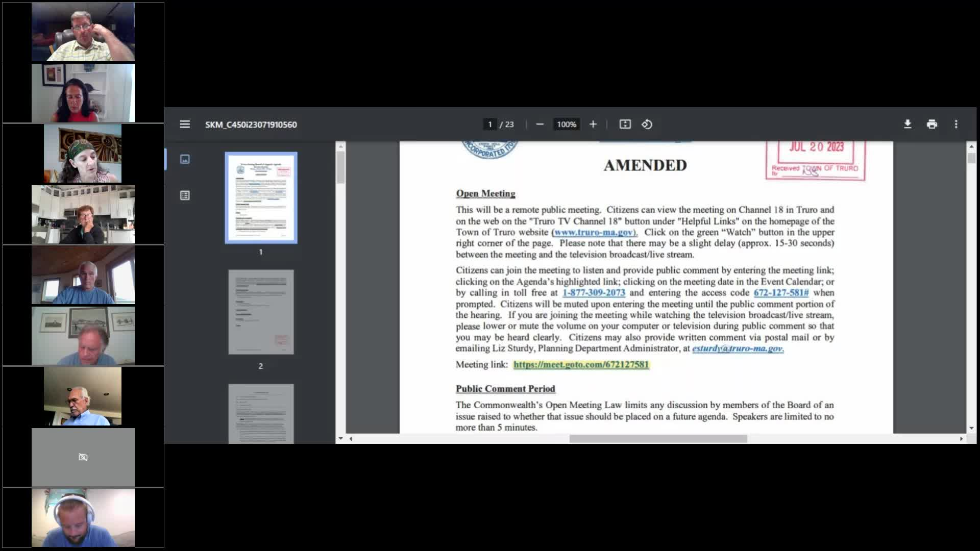
Task: Download the PDF file
Action: click(x=908, y=124)
